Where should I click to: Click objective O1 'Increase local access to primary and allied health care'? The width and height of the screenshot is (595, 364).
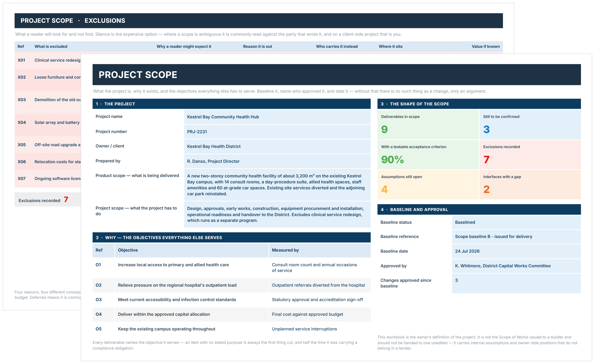click(173, 265)
